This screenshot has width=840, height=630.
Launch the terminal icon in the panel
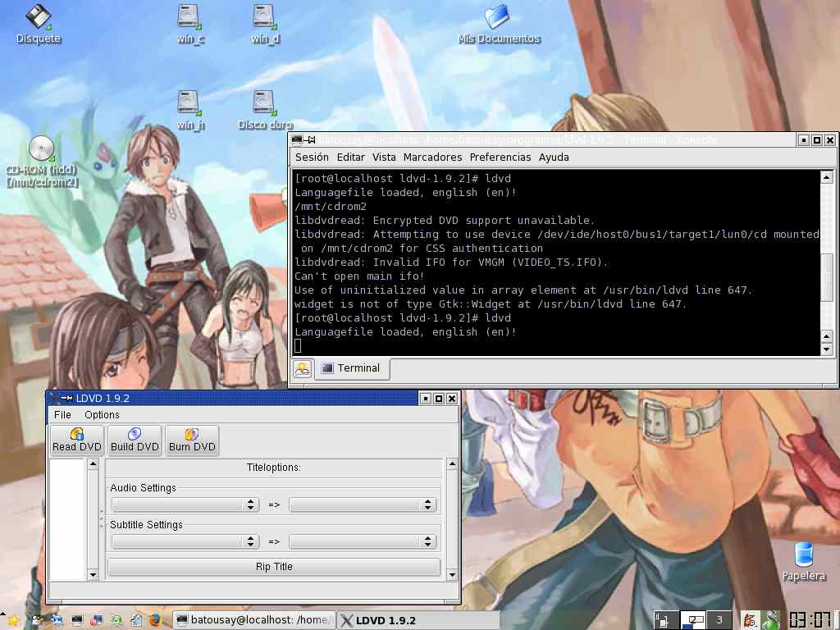click(76, 620)
